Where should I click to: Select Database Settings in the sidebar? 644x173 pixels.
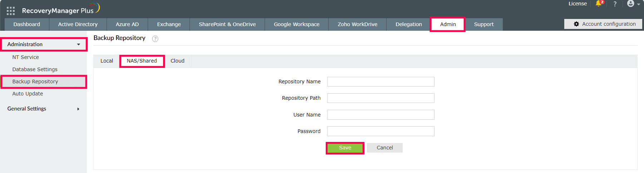point(35,69)
